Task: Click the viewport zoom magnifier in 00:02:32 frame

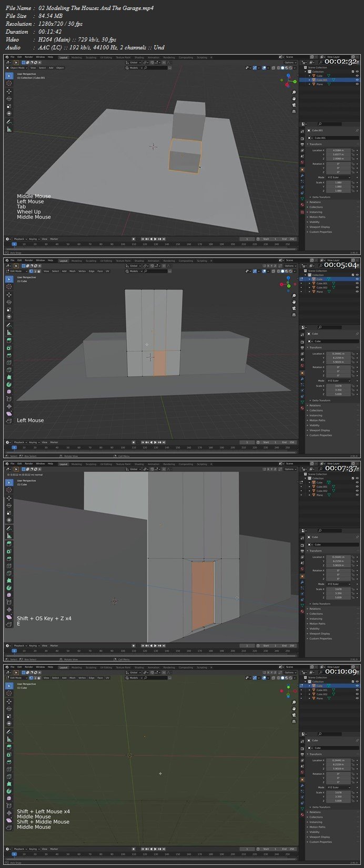Action: pyautogui.click(x=294, y=91)
